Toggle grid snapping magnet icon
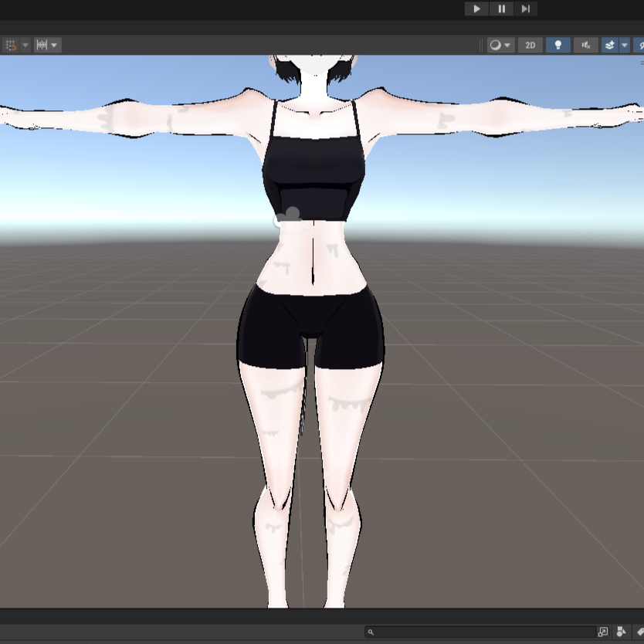This screenshot has width=644, height=644. [x=11, y=45]
